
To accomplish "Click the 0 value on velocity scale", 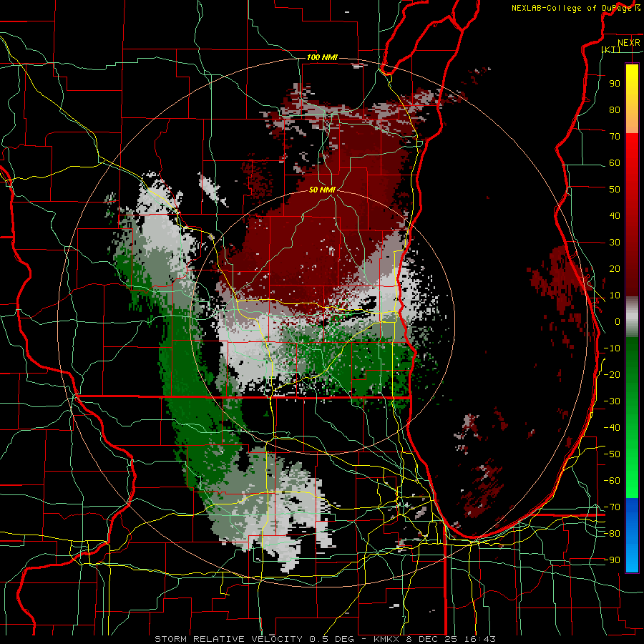I will (x=618, y=321).
